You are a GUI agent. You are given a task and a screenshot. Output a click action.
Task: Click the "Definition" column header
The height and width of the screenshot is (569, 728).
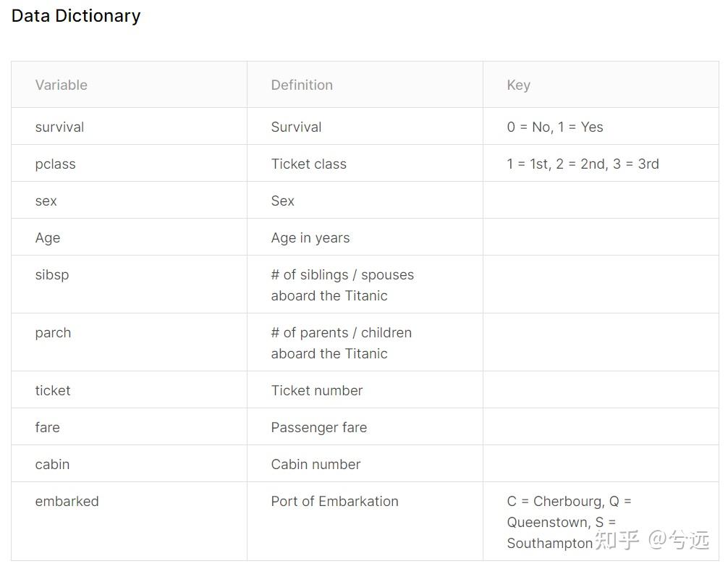coord(302,85)
